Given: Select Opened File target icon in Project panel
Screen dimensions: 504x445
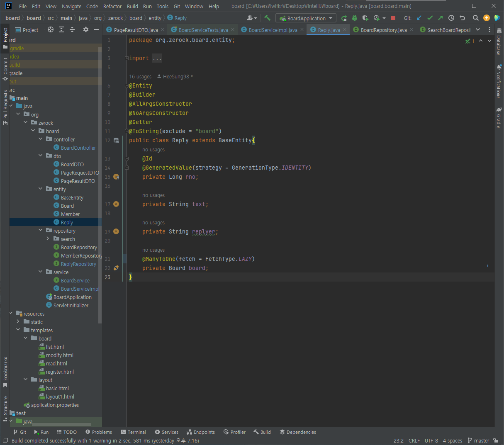Looking at the screenshot, I should [51, 29].
